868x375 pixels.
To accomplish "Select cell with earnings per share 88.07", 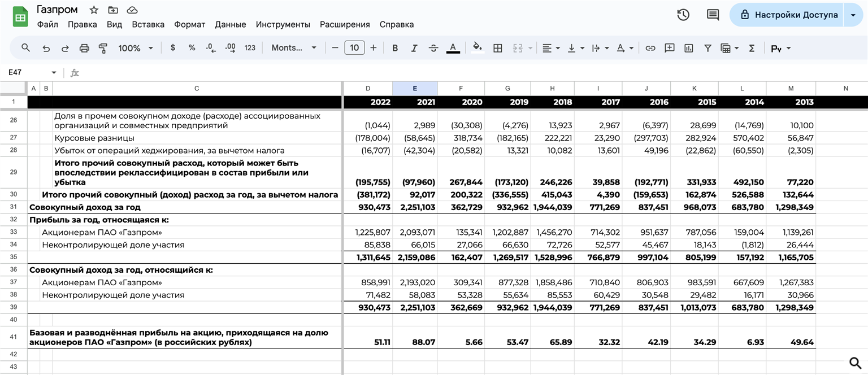I will (x=415, y=338).
